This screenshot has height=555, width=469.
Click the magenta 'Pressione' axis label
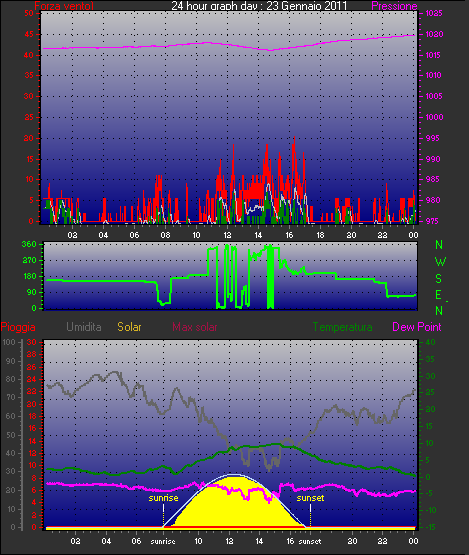tap(394, 6)
